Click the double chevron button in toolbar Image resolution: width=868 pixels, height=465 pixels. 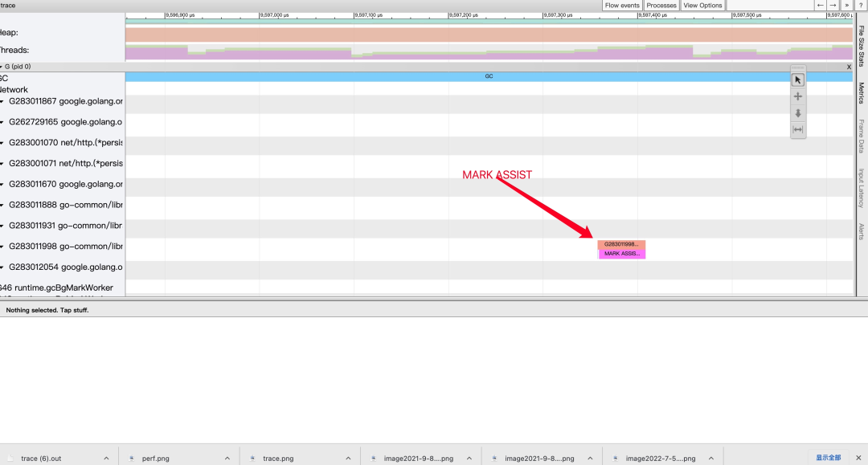click(x=846, y=5)
